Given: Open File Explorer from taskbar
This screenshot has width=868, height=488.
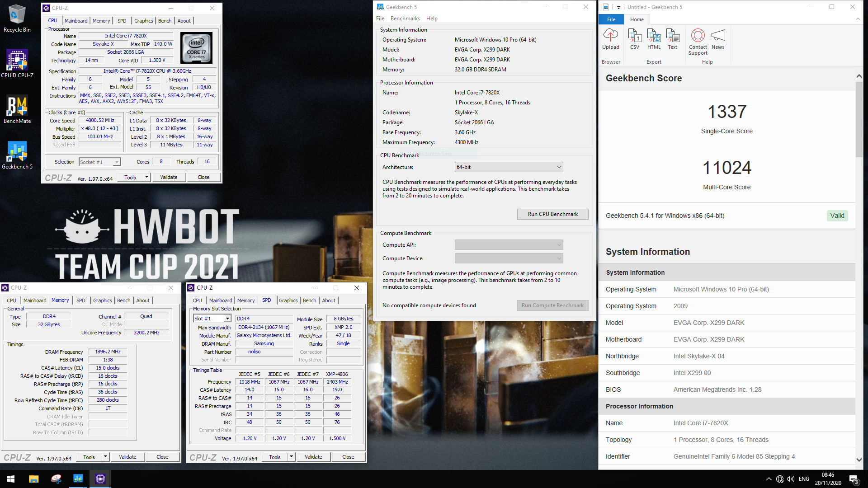Looking at the screenshot, I should click(34, 479).
